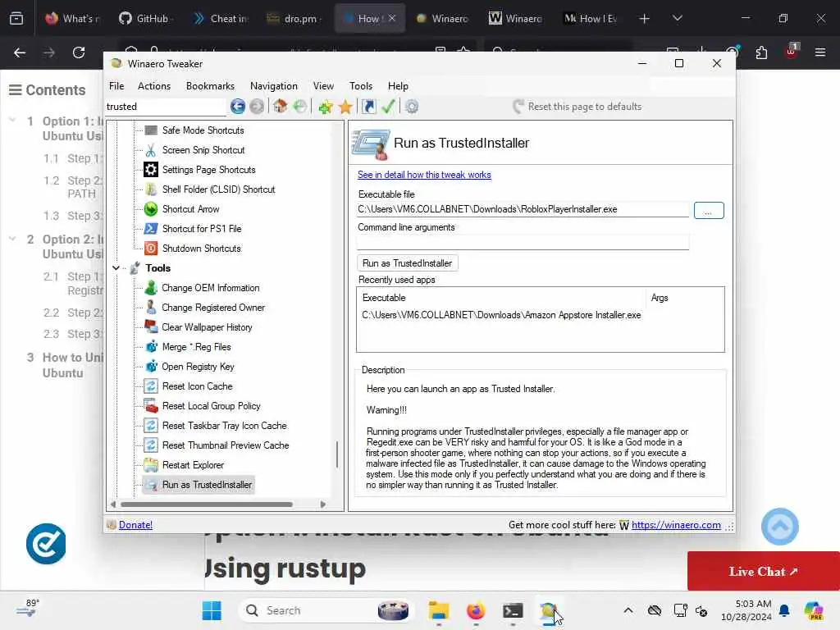Open the View menu

323,85
